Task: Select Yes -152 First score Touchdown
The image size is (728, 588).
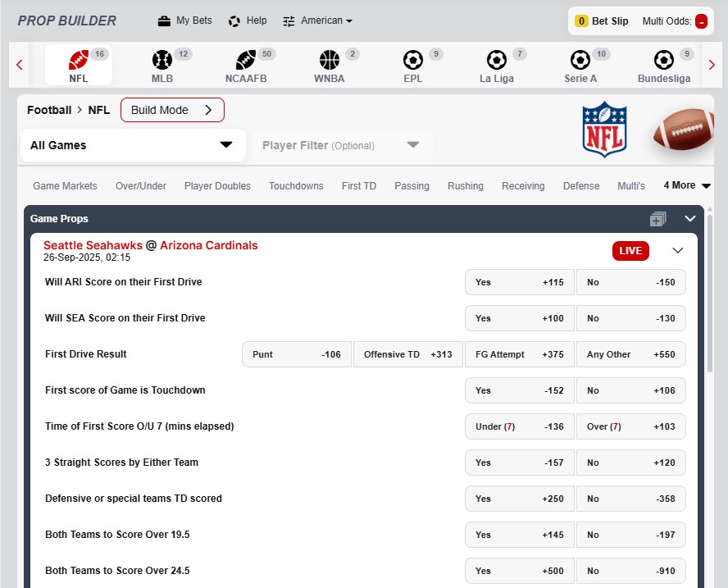Action: (520, 390)
